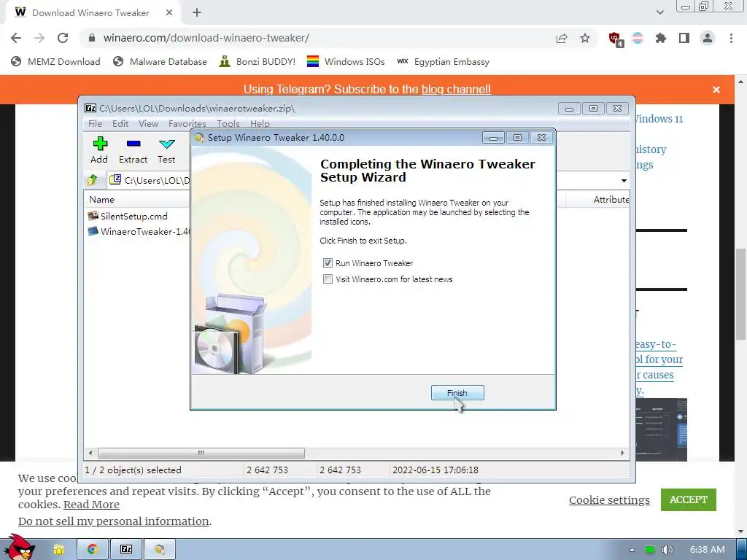The width and height of the screenshot is (747, 560).
Task: Switch to 7-Zip on the taskbar
Action: tap(126, 550)
